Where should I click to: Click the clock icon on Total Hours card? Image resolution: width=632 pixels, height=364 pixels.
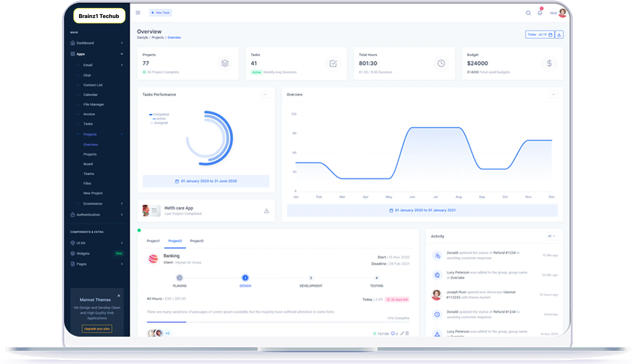[441, 63]
